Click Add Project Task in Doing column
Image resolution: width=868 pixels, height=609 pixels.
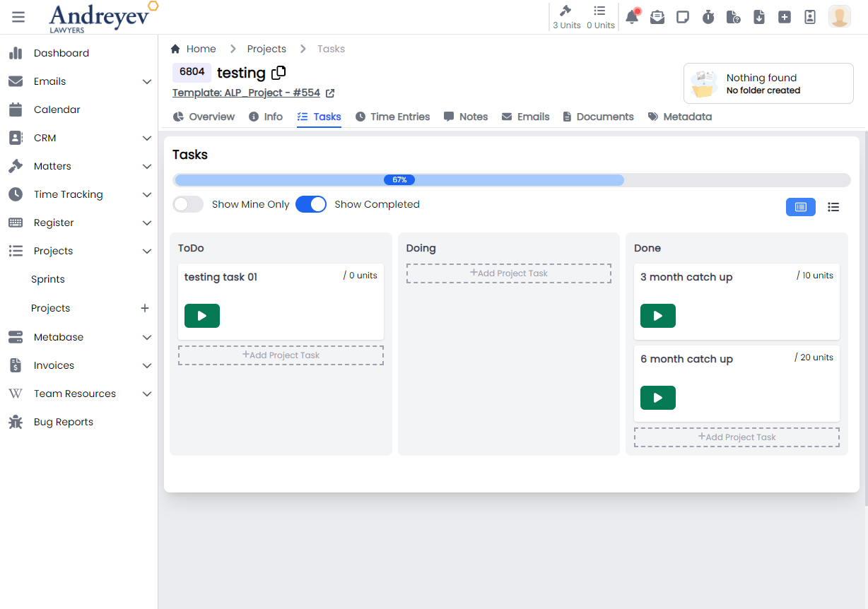(x=508, y=273)
